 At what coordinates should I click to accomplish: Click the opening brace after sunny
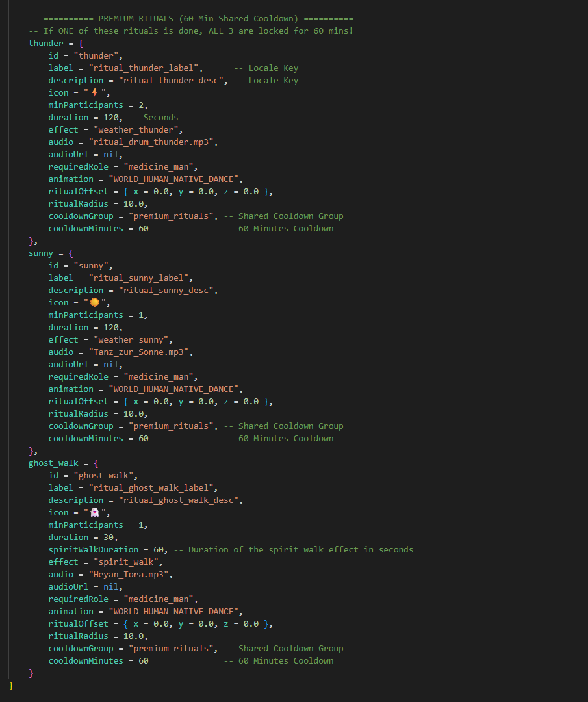click(x=71, y=253)
